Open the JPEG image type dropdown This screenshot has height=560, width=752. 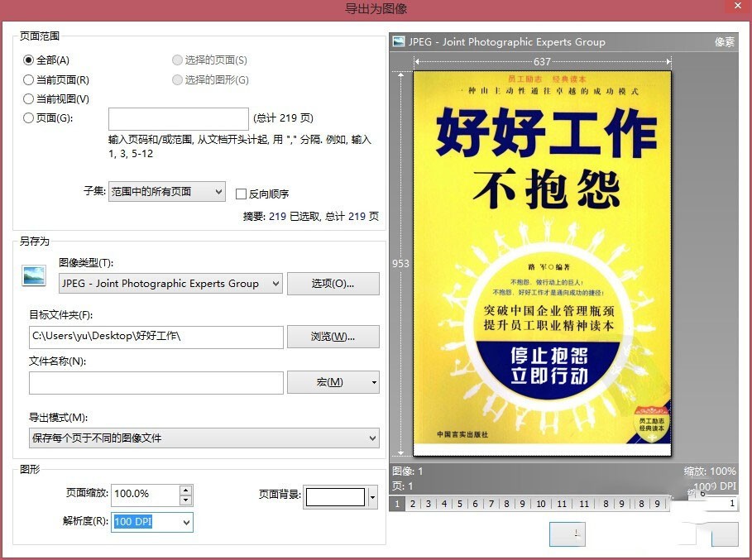(x=170, y=284)
